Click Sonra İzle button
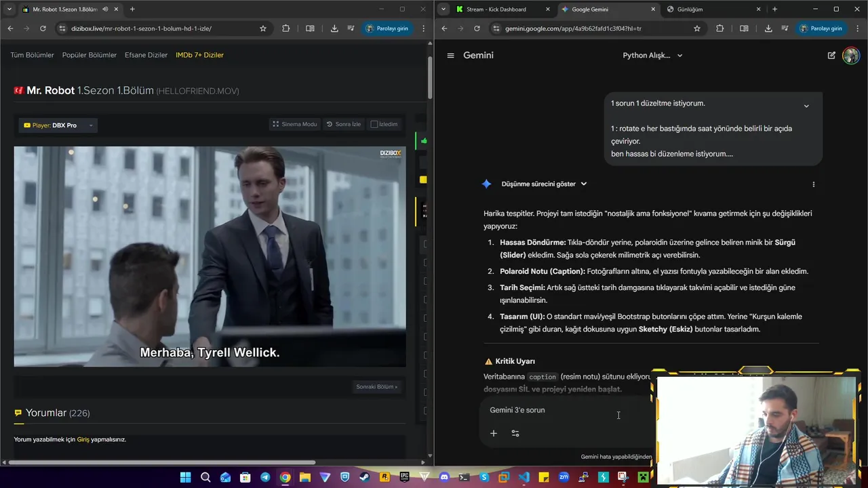The width and height of the screenshot is (868, 488). [x=344, y=124]
